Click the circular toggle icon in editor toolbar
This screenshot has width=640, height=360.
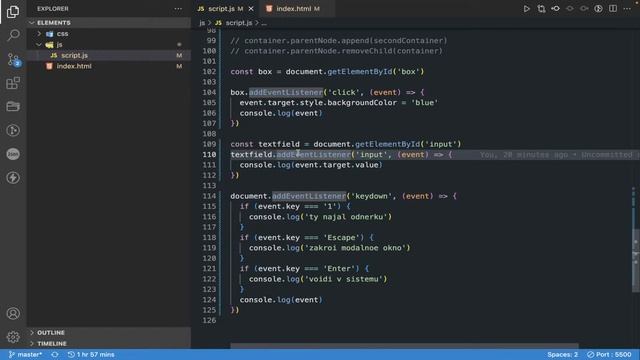[598, 9]
